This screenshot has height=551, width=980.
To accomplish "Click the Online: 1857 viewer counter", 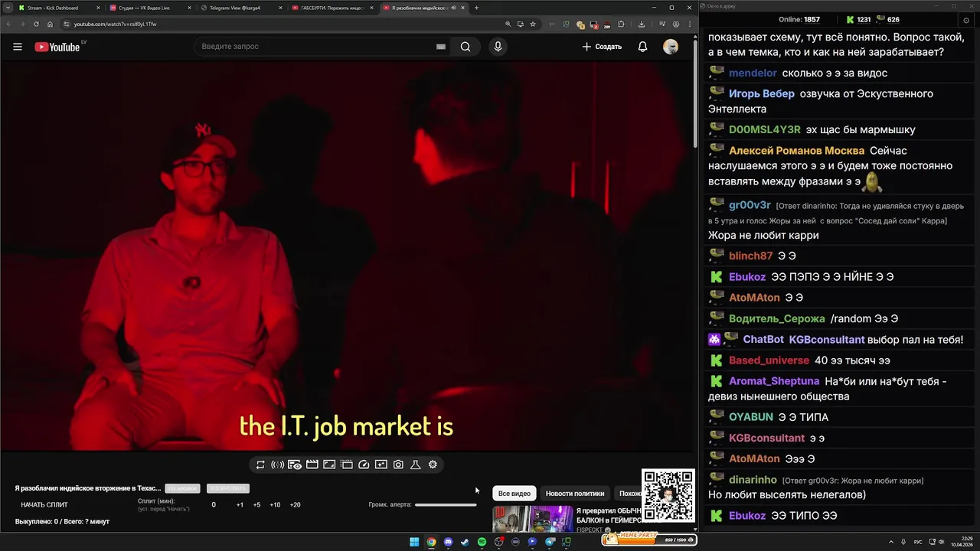I will pyautogui.click(x=799, y=19).
